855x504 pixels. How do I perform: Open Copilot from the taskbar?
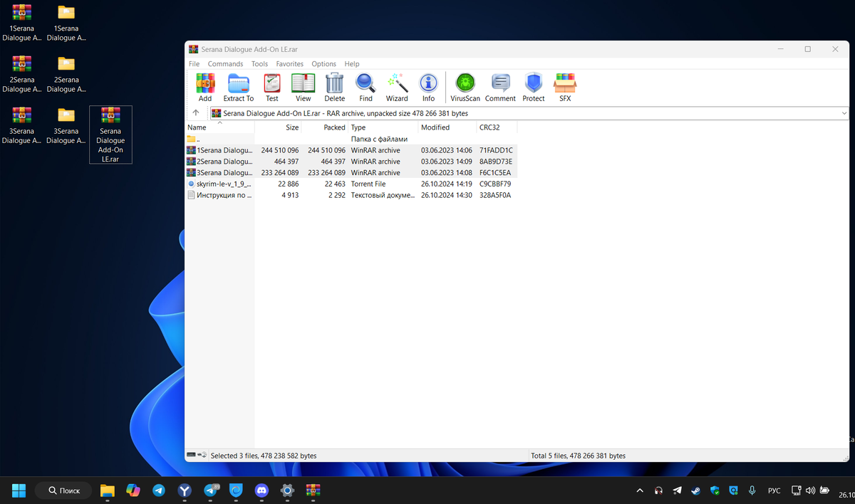(x=133, y=490)
